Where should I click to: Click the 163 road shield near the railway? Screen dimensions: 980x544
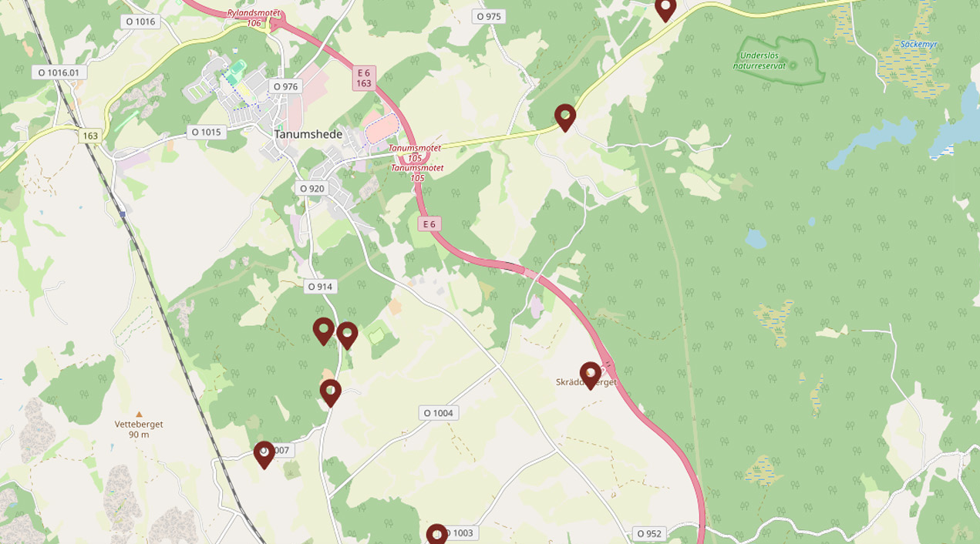pos(91,136)
